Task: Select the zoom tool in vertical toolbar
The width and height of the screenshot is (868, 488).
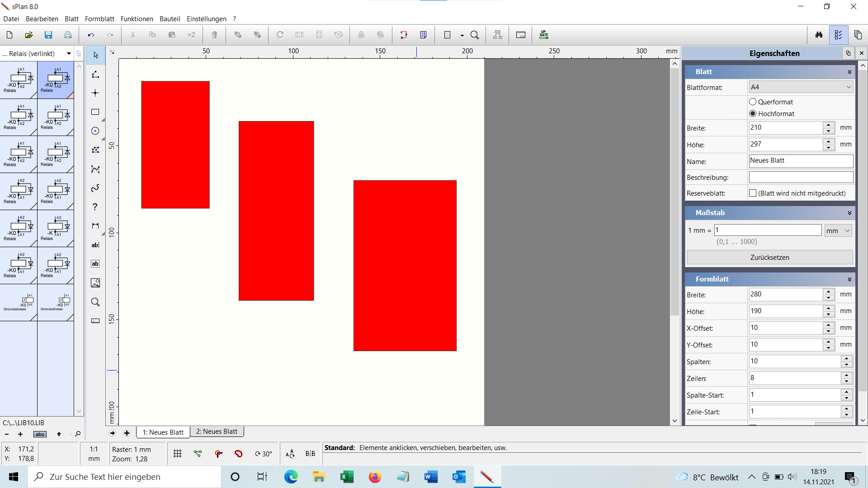Action: pyautogui.click(x=95, y=302)
